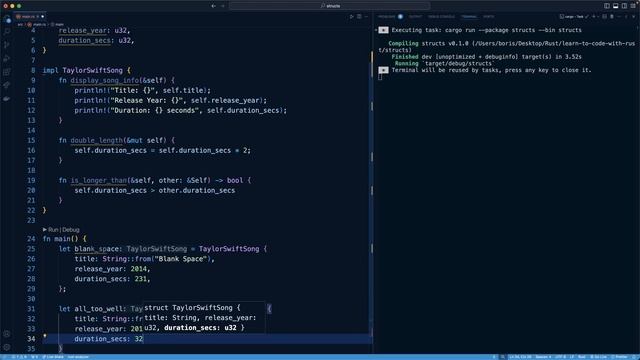
Task: Toggle the Panel layout icon
Action: (616, 6)
